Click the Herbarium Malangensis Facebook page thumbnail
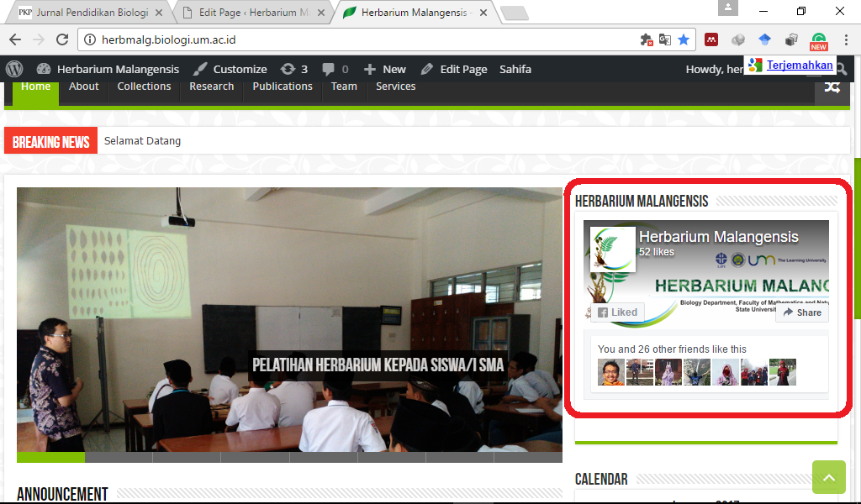Screen dimensions: 861x504 612,249
